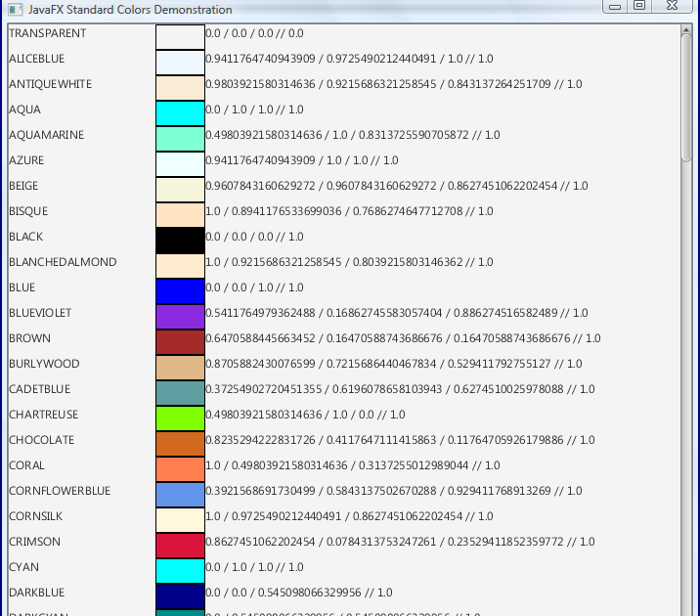Select the ALICEBLUE label text
700x616 pixels.
click(37, 59)
